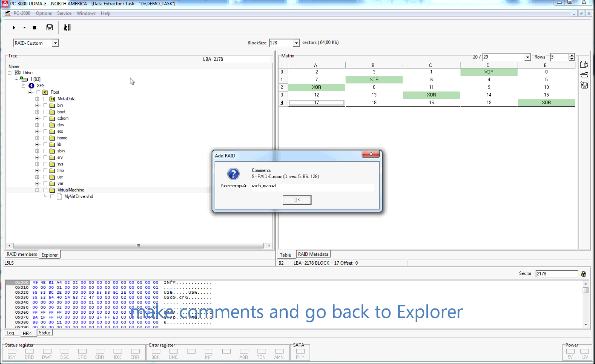Click the tree horizontal scrollbar thumb
This screenshot has width=595, height=364.
[x=138, y=246]
